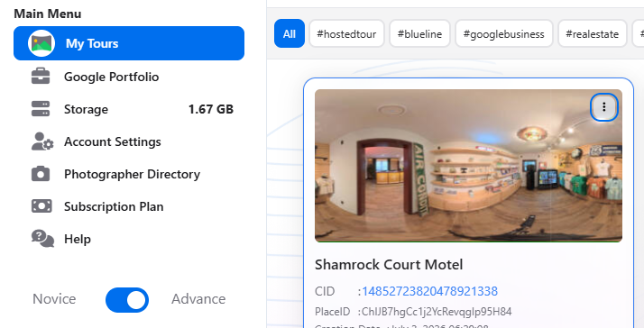This screenshot has height=328, width=644.
Task: Click the Main Menu heading
Action: coord(48,14)
